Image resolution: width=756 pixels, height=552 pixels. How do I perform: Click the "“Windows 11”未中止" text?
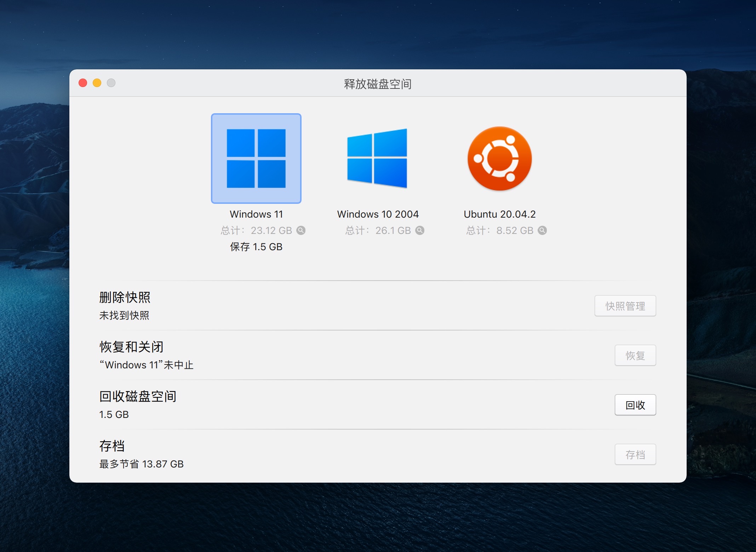(147, 365)
